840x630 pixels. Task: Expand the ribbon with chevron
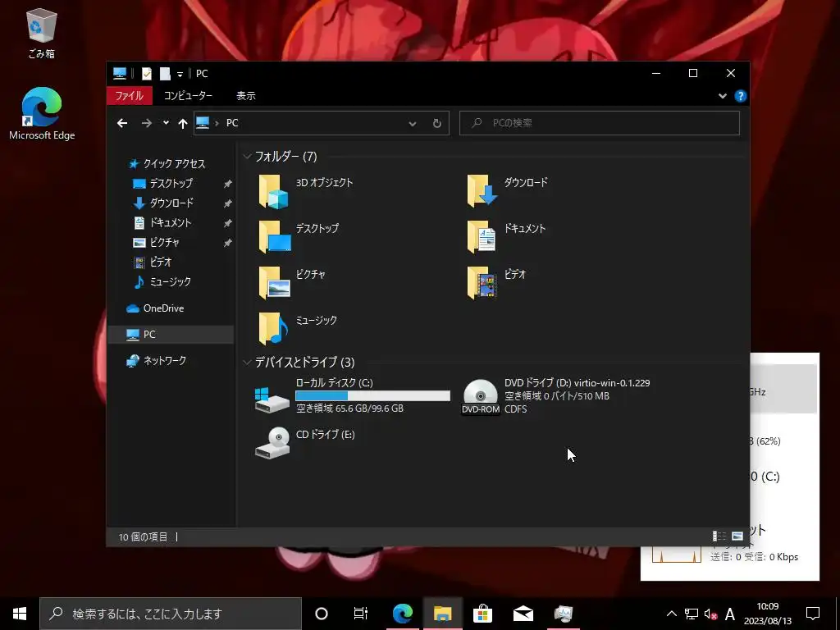(x=722, y=96)
